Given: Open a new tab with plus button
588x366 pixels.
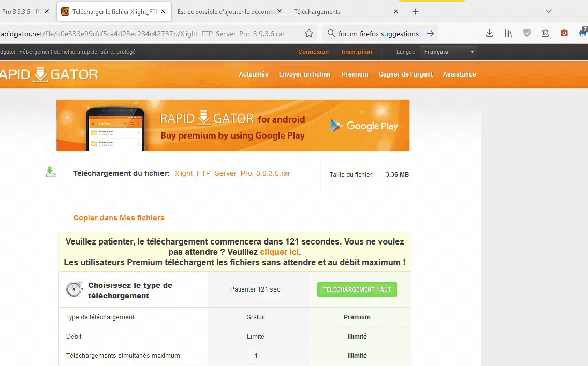Looking at the screenshot, I should (415, 11).
